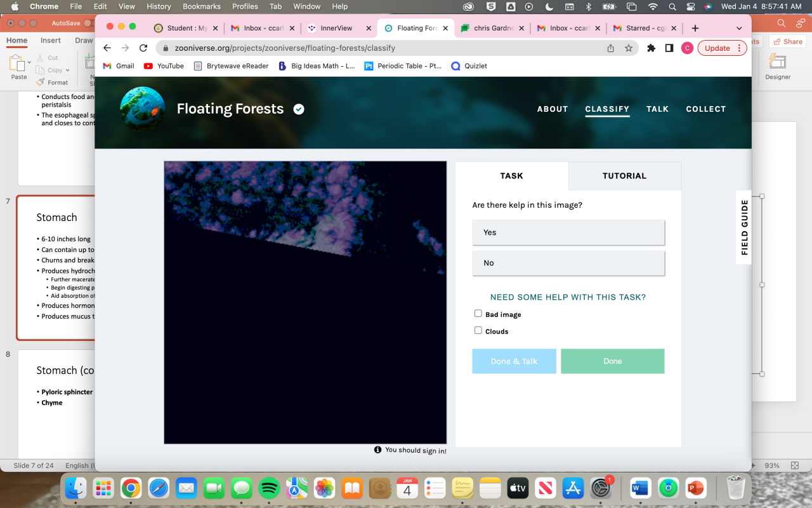
Task: Open Spotlight search in menu bar
Action: tap(672, 6)
